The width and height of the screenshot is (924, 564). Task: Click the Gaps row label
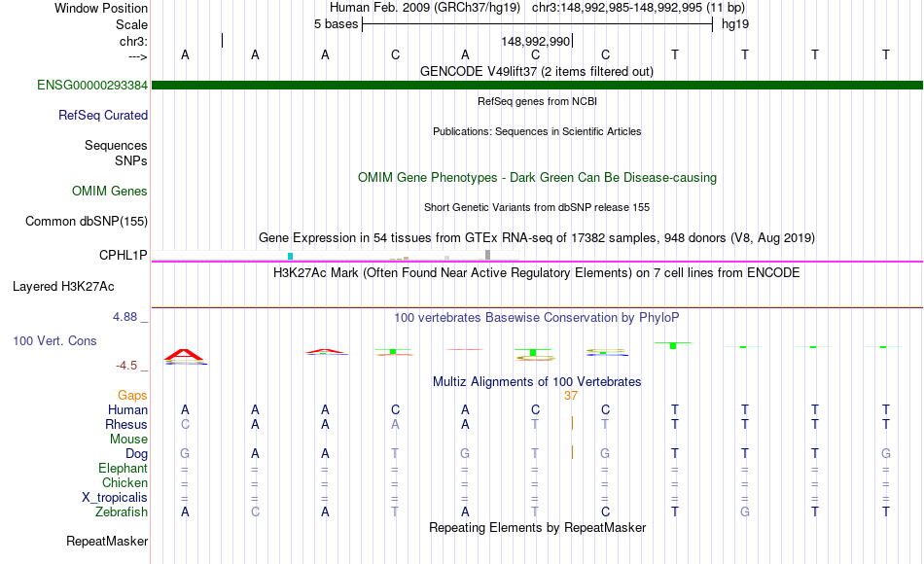[132, 395]
